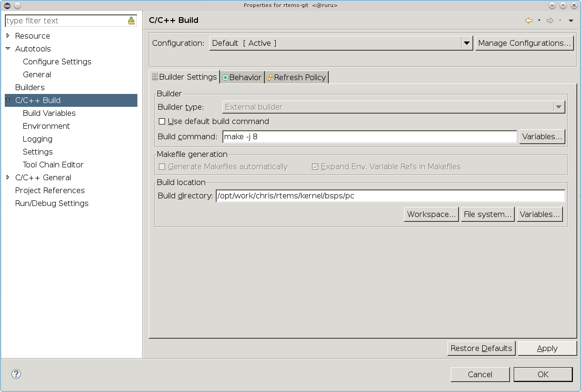
Task: Toggle Generate Makefiles automatically checkbox
Action: pyautogui.click(x=162, y=167)
